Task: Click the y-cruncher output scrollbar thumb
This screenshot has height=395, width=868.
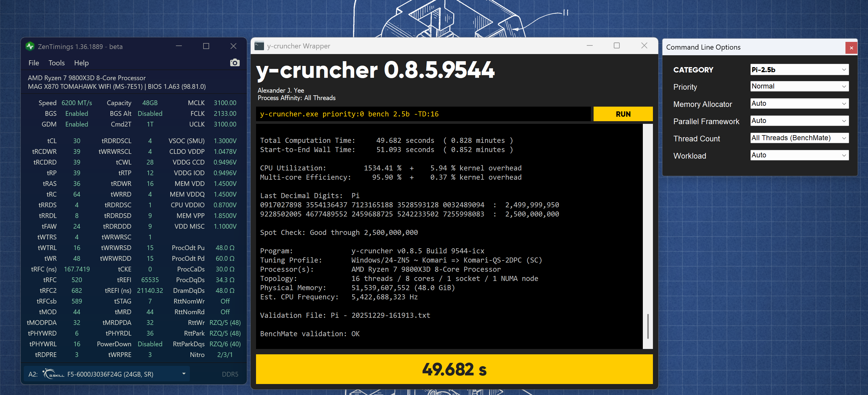Action: 648,326
